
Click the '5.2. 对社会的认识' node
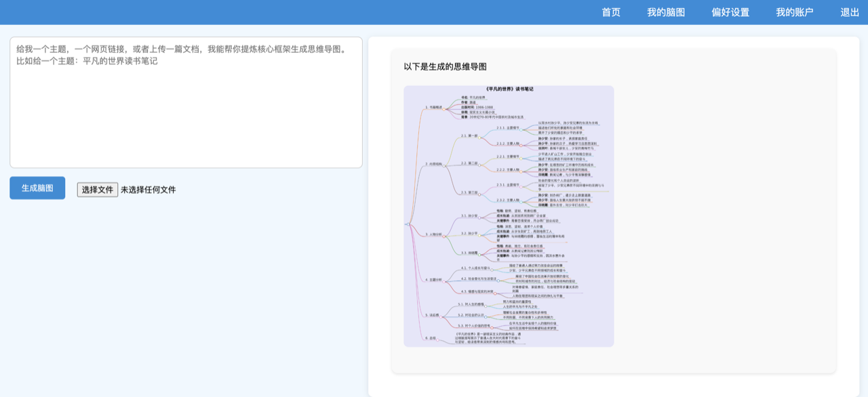[x=471, y=315]
